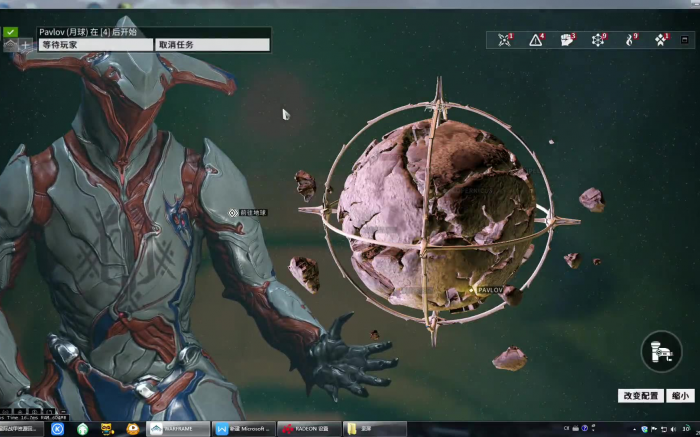Image resolution: width=700 pixels, height=437 pixels.
Task: Open the RADEON settings taskbar item
Action: click(x=306, y=428)
